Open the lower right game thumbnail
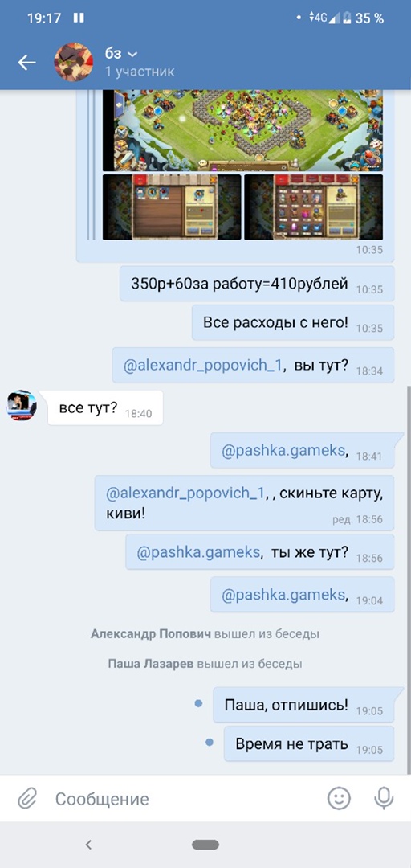This screenshot has width=411, height=868. [314, 207]
